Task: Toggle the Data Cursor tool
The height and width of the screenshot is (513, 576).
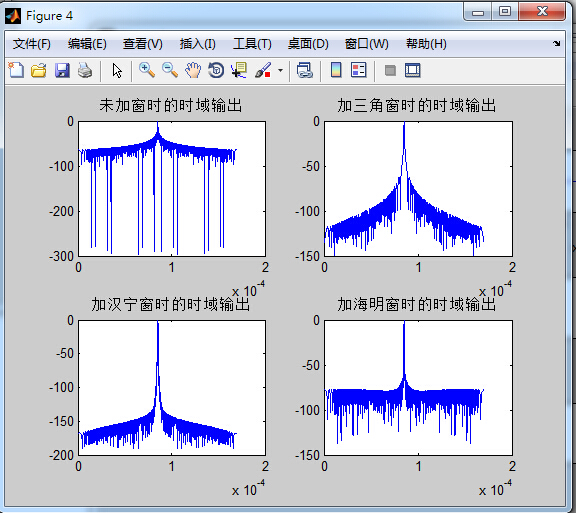Action: point(239,70)
